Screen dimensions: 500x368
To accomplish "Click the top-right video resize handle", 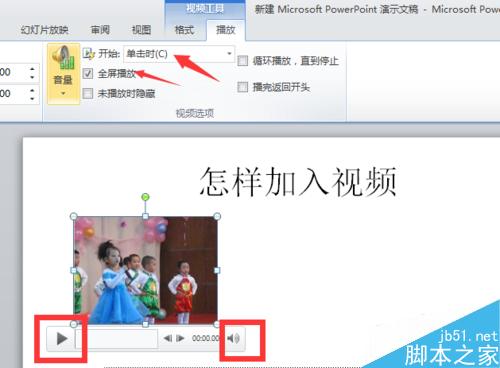I will pos(217,217).
